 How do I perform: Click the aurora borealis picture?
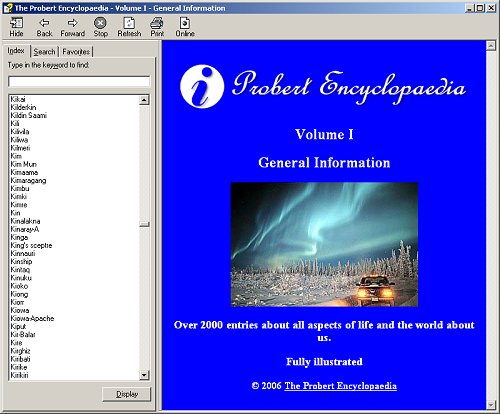(324, 244)
